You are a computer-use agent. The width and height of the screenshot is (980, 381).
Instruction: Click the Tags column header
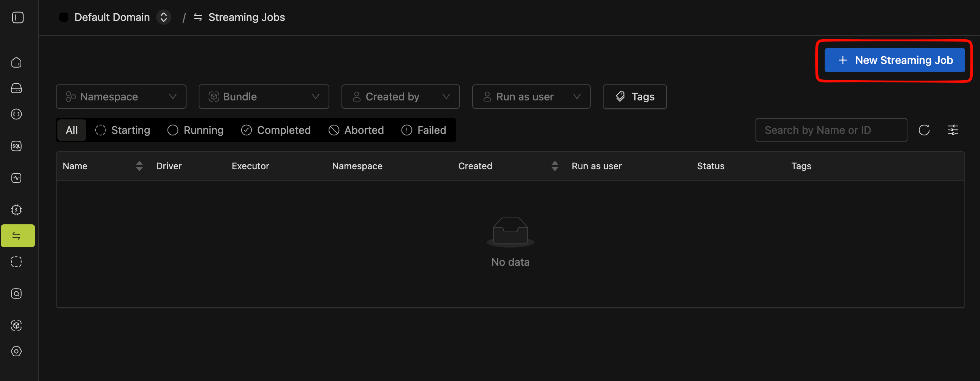[x=801, y=166]
